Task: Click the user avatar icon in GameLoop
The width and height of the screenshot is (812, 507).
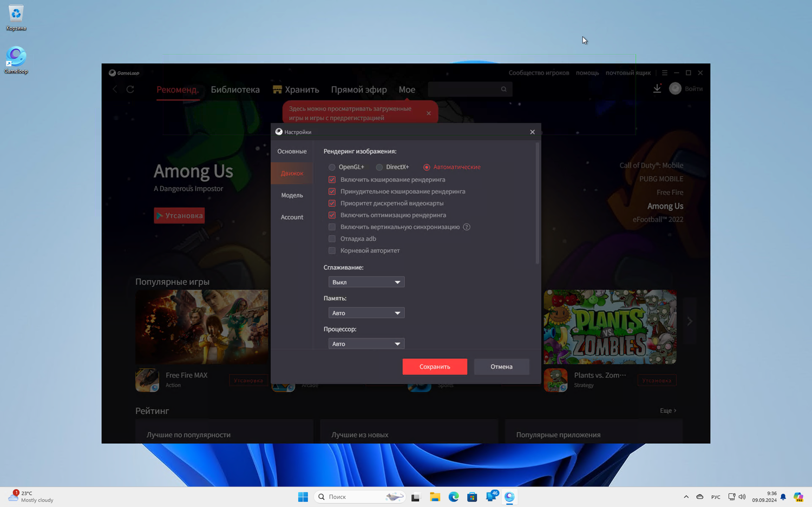Action: pyautogui.click(x=675, y=89)
